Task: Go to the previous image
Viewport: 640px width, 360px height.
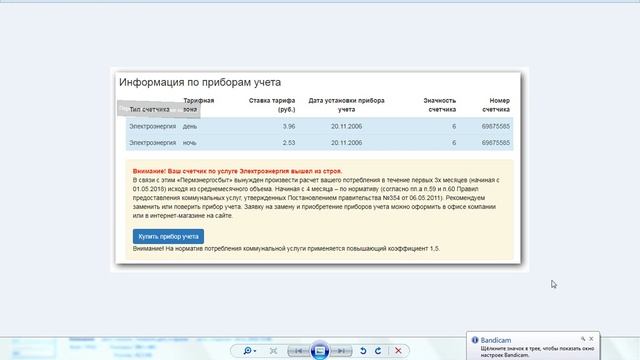Action: click(x=299, y=351)
